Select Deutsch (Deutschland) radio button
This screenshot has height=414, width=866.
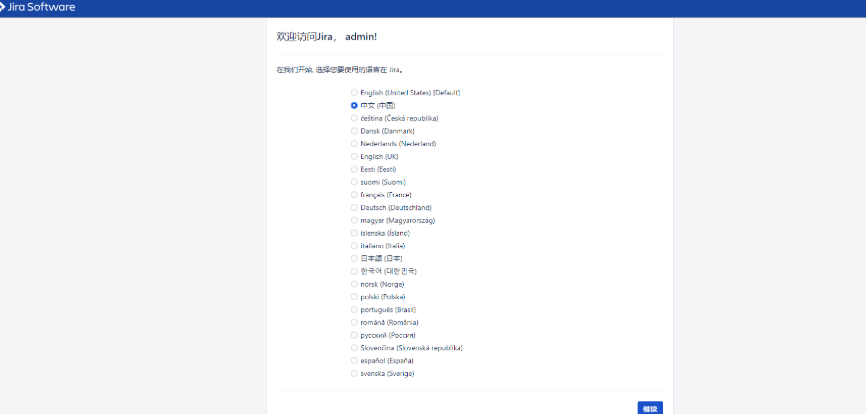[355, 208]
